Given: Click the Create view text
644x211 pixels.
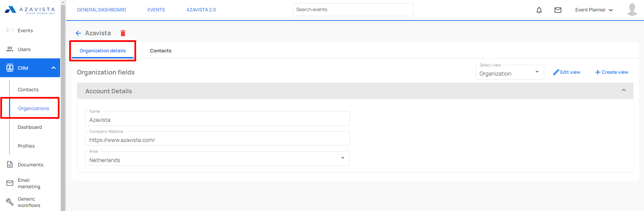Looking at the screenshot, I should (x=615, y=72).
